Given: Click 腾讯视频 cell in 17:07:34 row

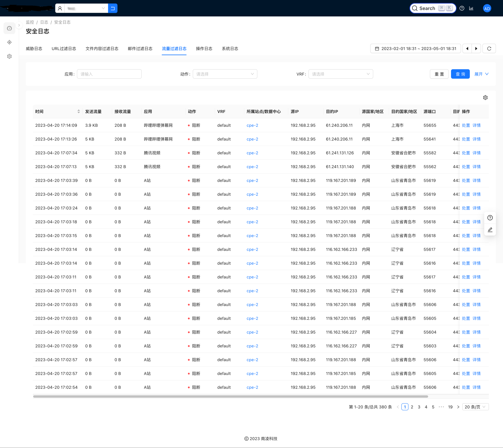Looking at the screenshot, I should 152,153.
